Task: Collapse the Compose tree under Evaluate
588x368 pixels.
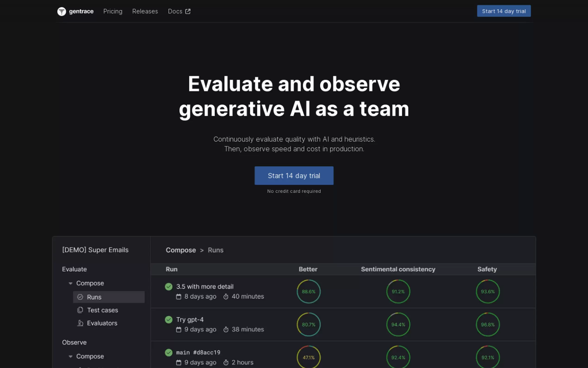Action: pos(71,283)
